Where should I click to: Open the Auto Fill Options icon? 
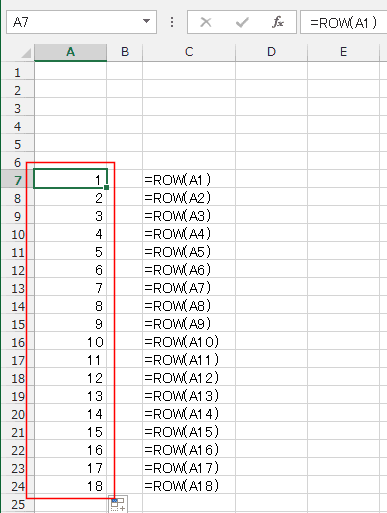pos(118,504)
